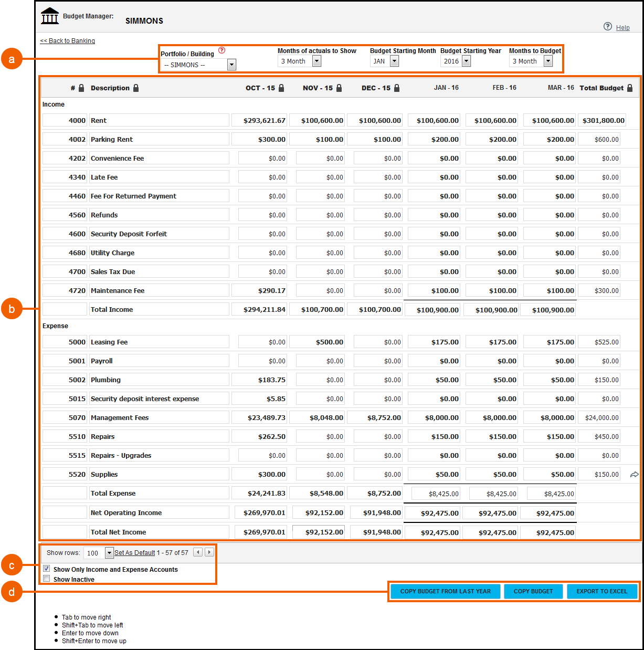644x650 pixels.
Task: Enable the Show Inactive checkbox
Action: [47, 579]
